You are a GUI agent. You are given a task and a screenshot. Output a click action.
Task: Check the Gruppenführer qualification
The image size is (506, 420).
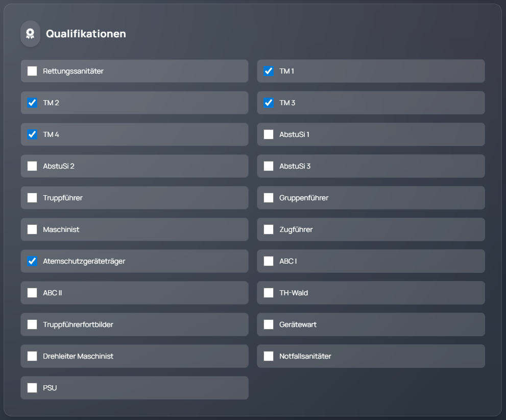(269, 198)
